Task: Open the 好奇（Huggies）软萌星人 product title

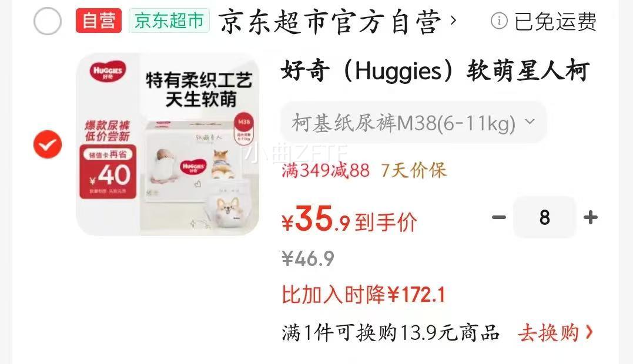Action: [x=435, y=71]
